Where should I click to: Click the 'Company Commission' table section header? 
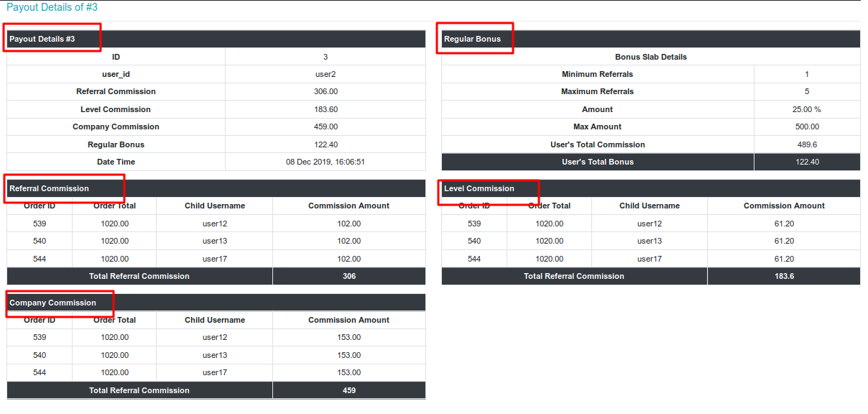[52, 303]
